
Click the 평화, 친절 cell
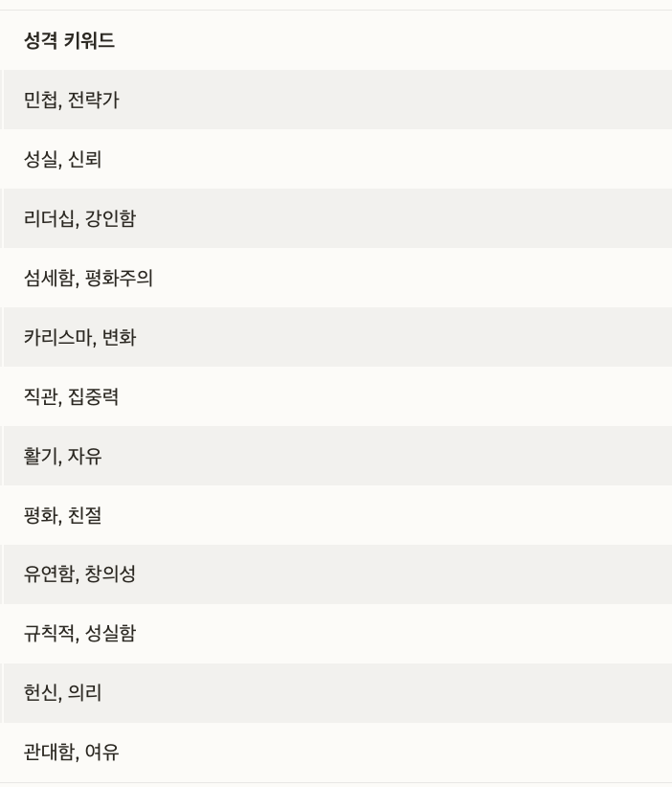pos(336,515)
